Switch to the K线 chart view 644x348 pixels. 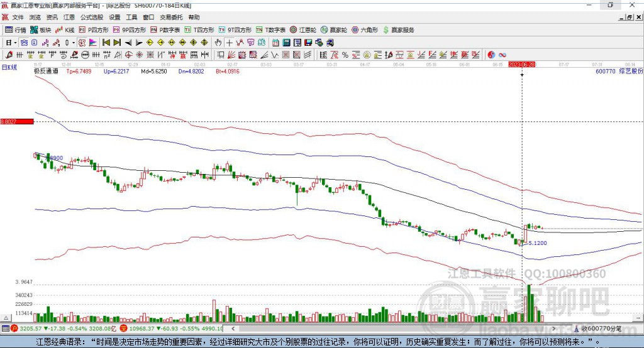pos(65,30)
